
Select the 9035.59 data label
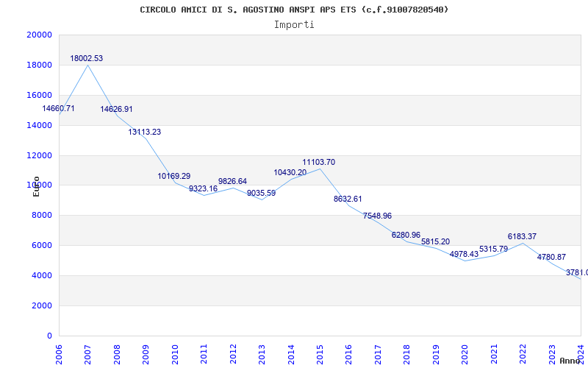point(261,194)
